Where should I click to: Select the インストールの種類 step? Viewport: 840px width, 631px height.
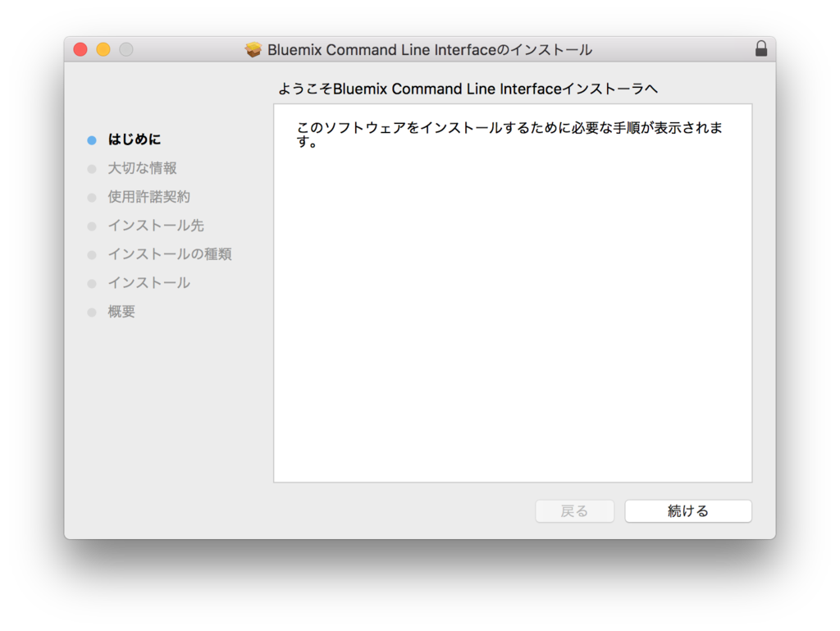coord(170,254)
